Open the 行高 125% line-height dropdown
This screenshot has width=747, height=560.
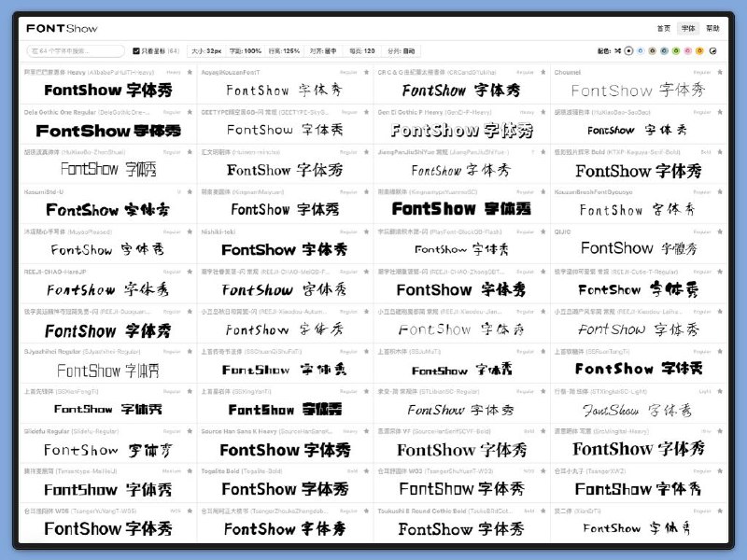coord(284,51)
